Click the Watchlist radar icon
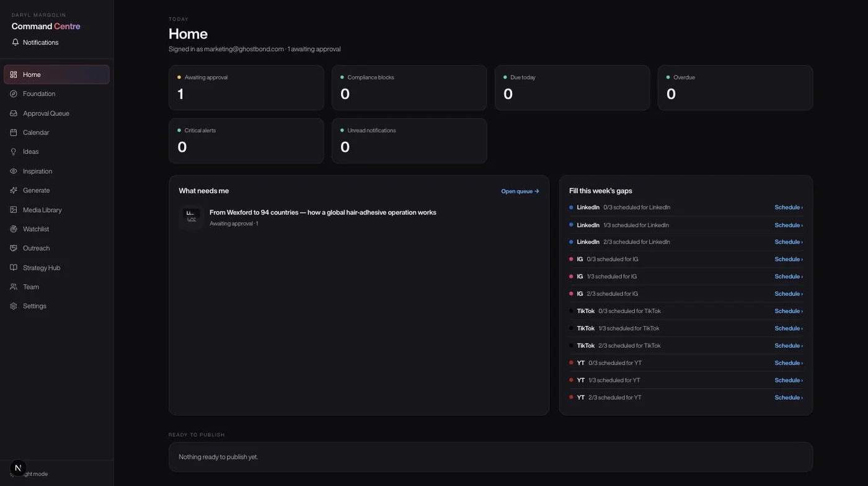The height and width of the screenshot is (486, 868). [x=14, y=229]
